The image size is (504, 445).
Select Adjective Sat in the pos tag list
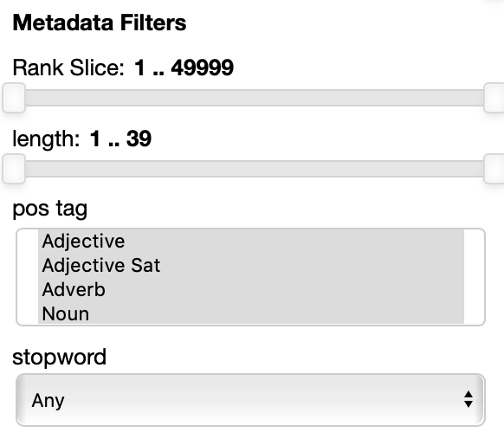click(251, 266)
